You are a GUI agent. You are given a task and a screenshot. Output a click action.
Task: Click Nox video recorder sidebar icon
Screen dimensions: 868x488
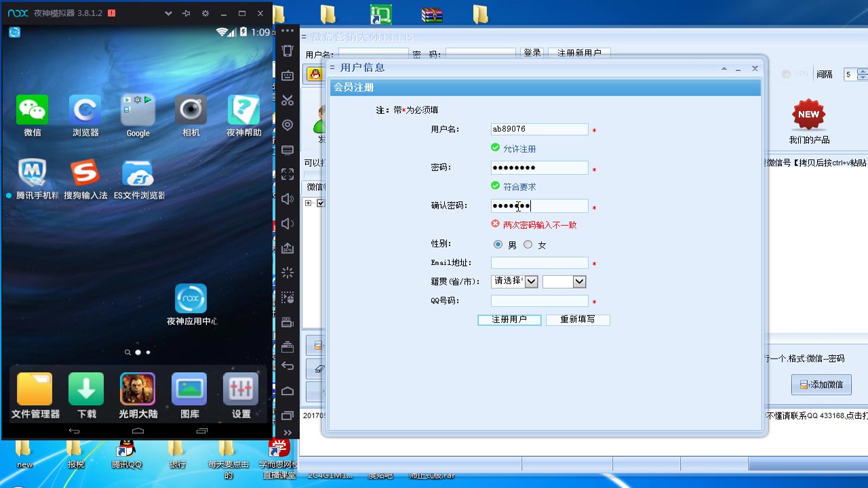(x=288, y=322)
